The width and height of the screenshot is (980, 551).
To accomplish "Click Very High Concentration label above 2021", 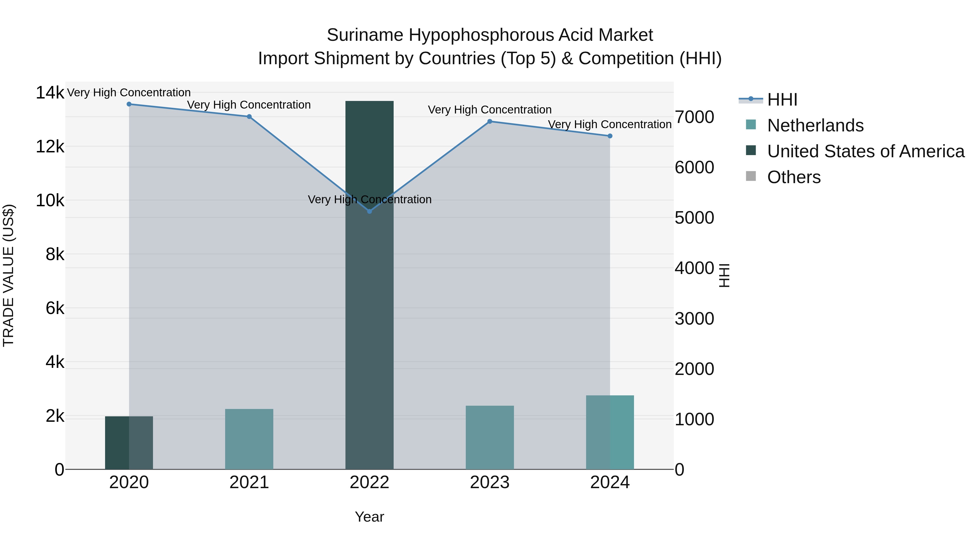I will click(249, 105).
